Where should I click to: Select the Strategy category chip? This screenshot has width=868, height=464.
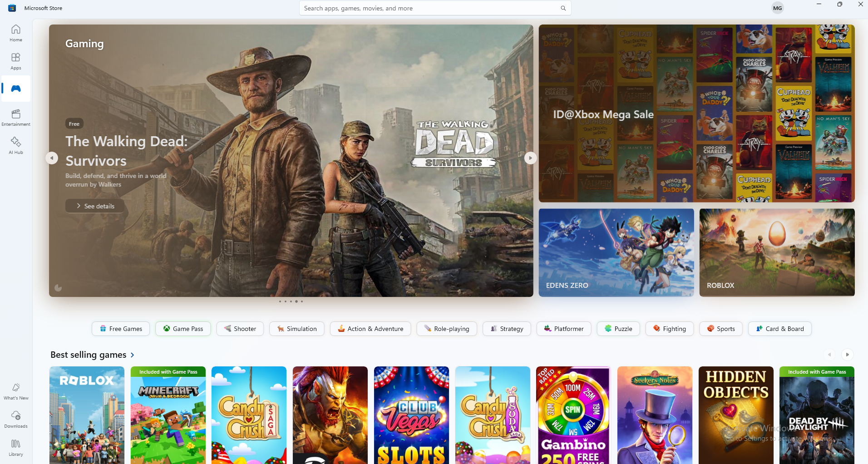click(507, 329)
